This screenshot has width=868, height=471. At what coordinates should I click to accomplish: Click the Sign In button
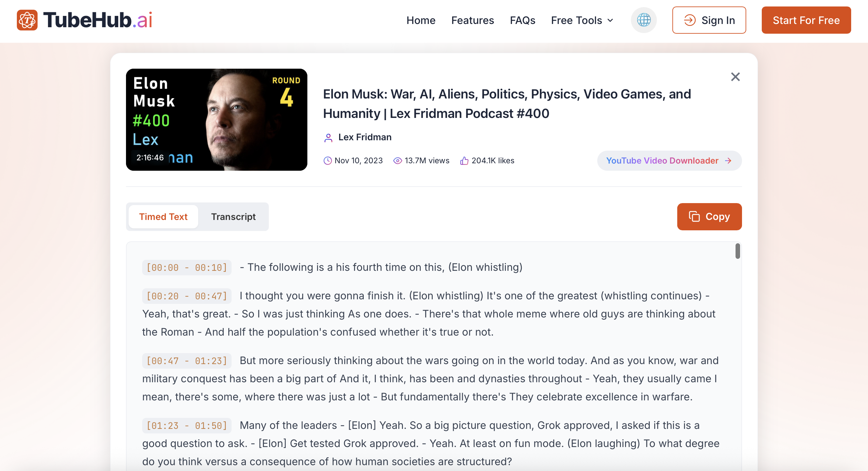click(x=709, y=20)
